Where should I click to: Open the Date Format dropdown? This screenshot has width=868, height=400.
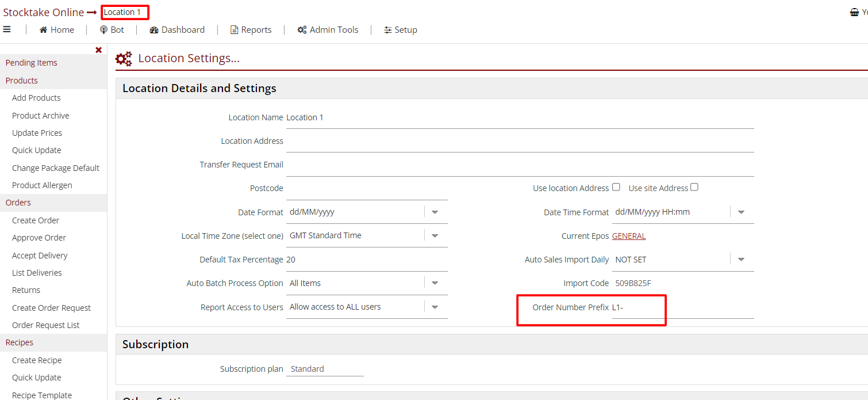coord(435,212)
